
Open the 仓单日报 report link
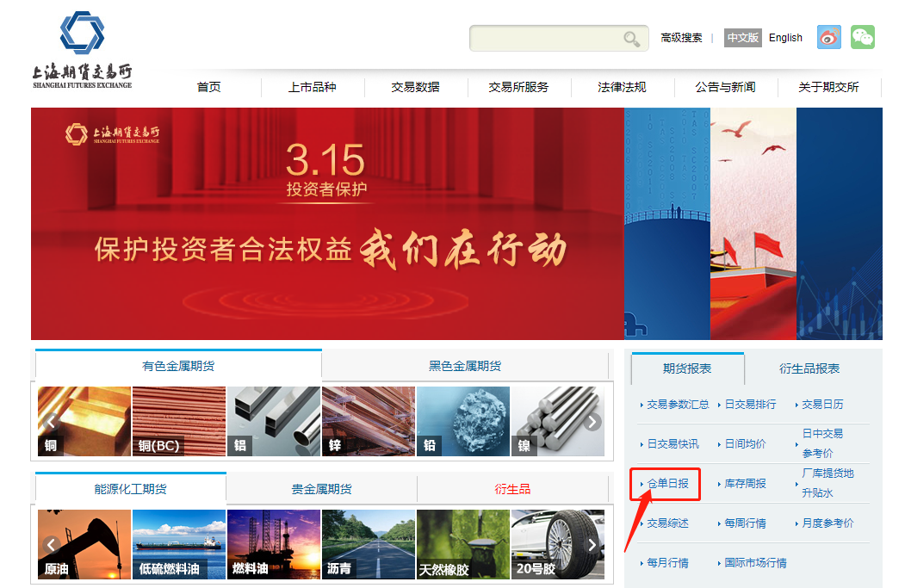pos(667,484)
